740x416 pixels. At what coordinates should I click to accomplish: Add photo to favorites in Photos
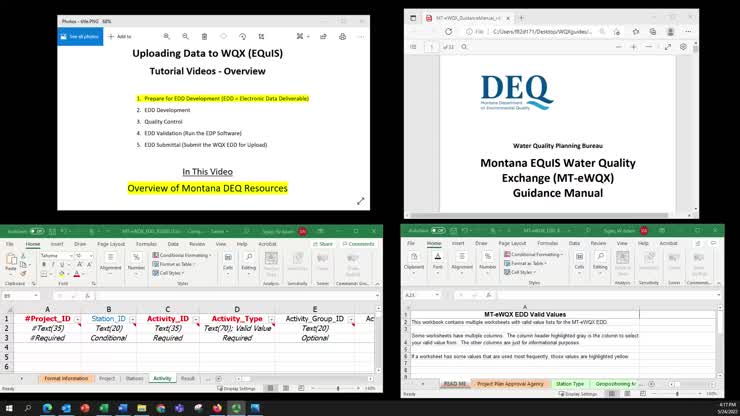(223, 36)
